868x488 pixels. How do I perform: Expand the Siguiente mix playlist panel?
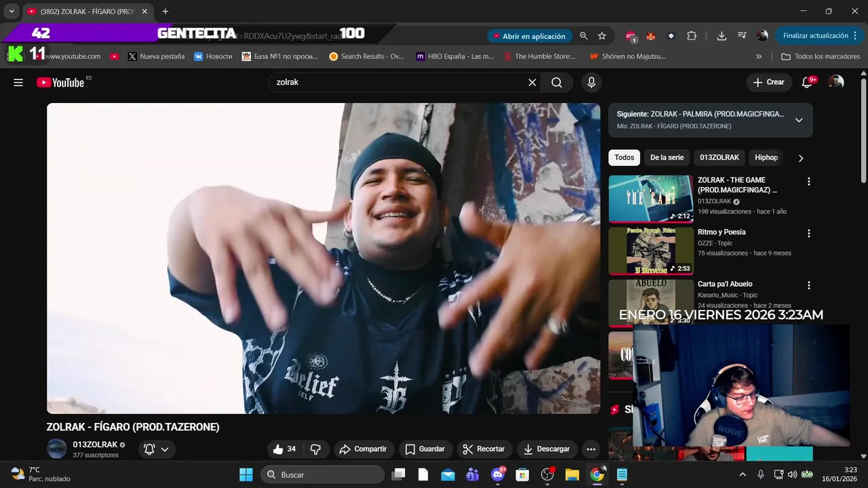point(799,120)
